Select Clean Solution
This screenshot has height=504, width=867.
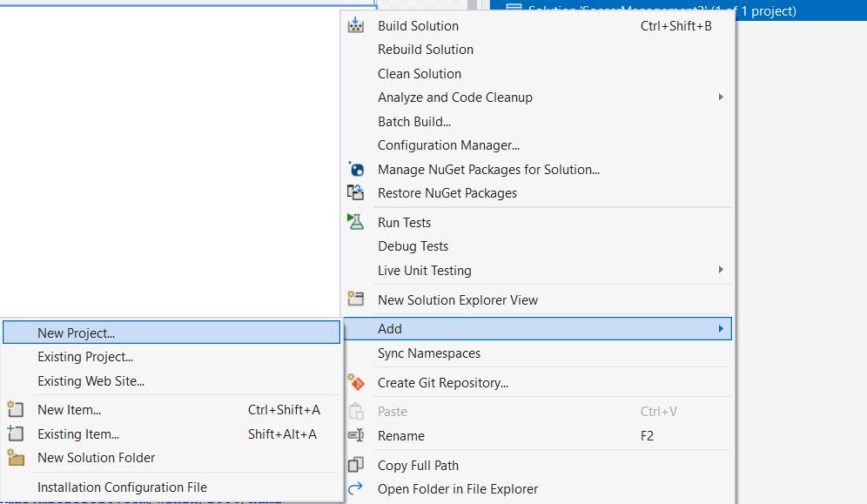click(x=538, y=73)
